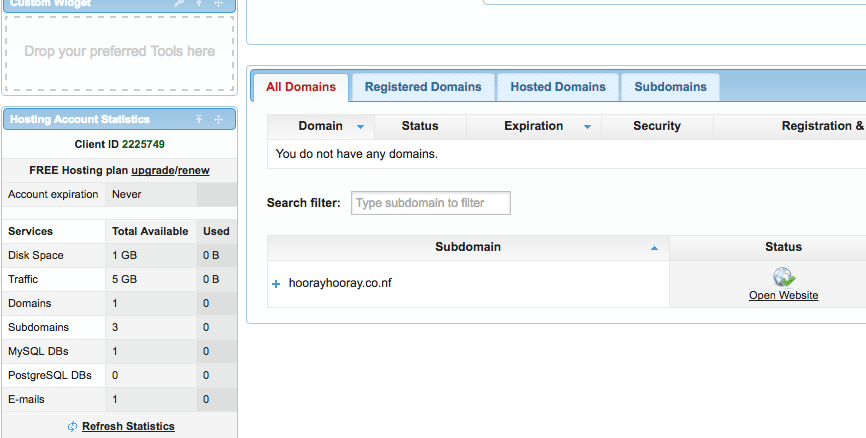Click the Custom Widget move handle icon
This screenshot has height=438, width=866.
(219, 3)
